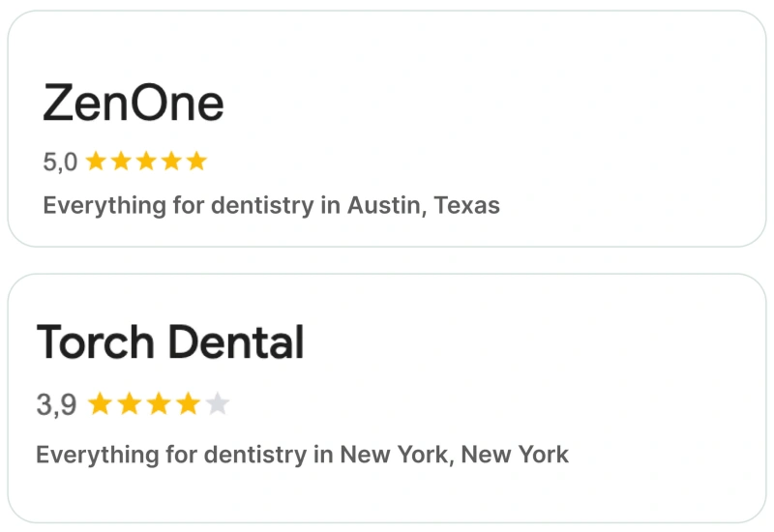774x532 pixels.
Task: Click the gray empty star of Torch Dental
Action: point(218,404)
